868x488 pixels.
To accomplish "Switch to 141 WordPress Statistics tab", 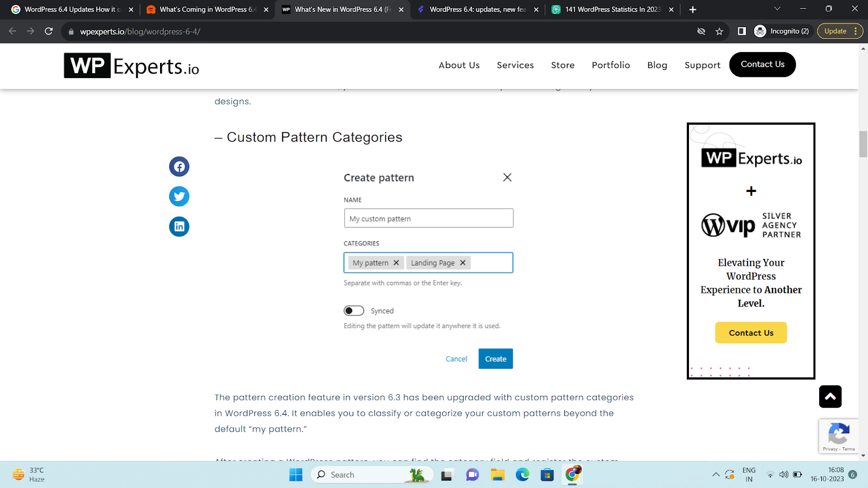I will click(x=612, y=10).
